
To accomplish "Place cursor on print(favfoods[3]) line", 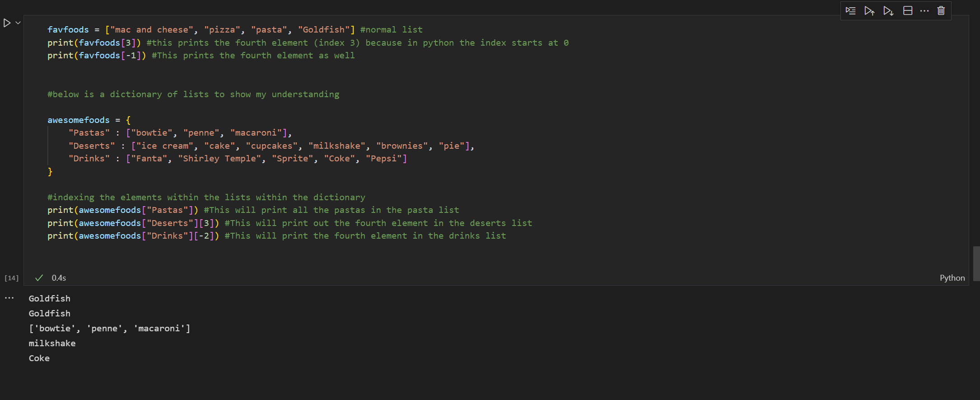I will (94, 43).
